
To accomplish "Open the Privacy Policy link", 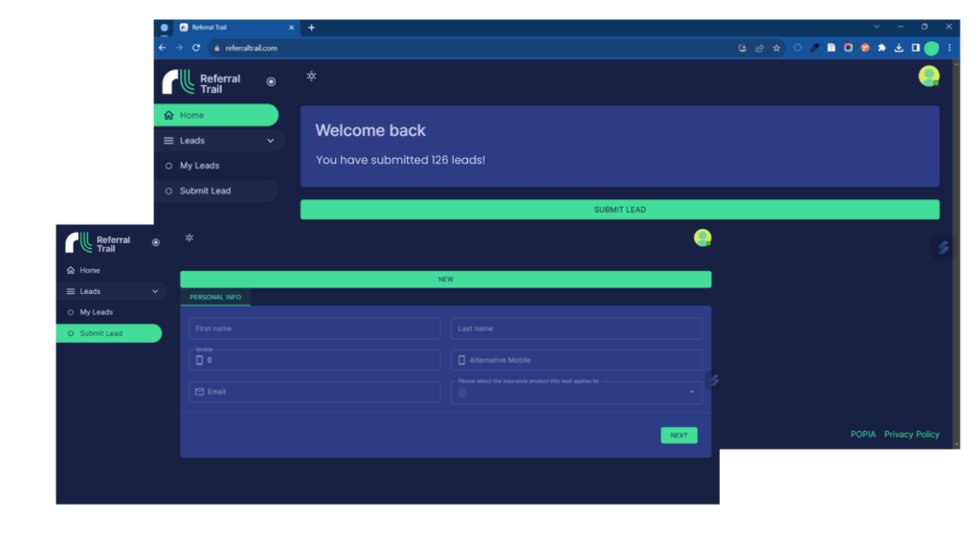I will pyautogui.click(x=911, y=434).
